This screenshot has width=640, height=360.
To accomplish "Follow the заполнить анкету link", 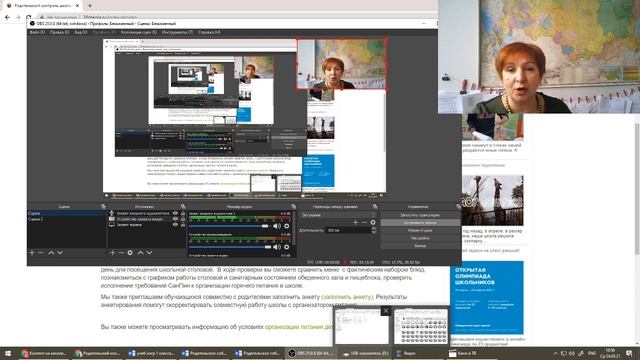I will click(x=347, y=297).
